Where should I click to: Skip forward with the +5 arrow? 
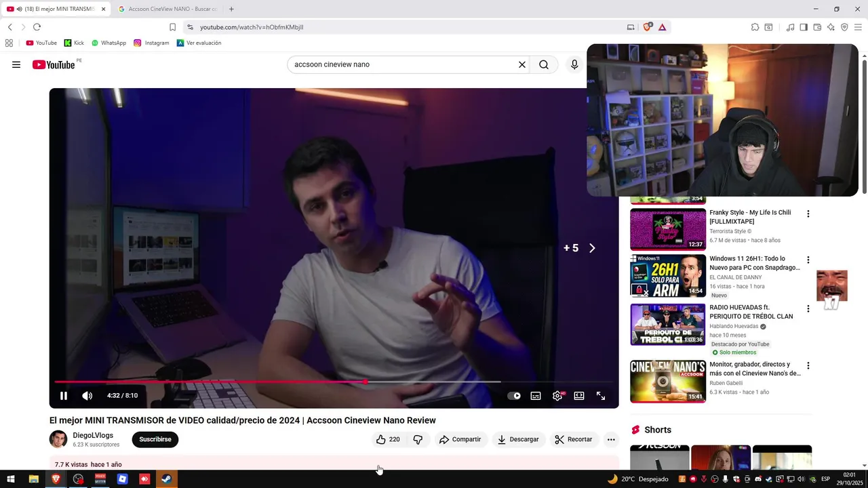click(x=592, y=248)
